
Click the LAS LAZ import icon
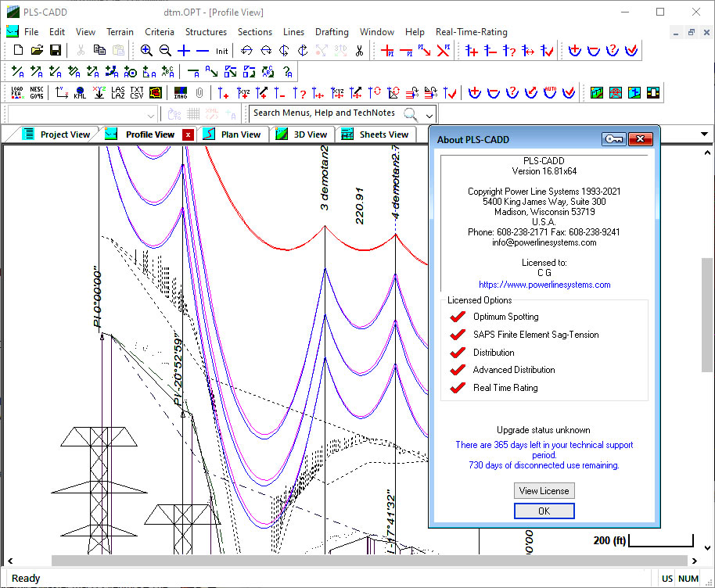tap(117, 93)
